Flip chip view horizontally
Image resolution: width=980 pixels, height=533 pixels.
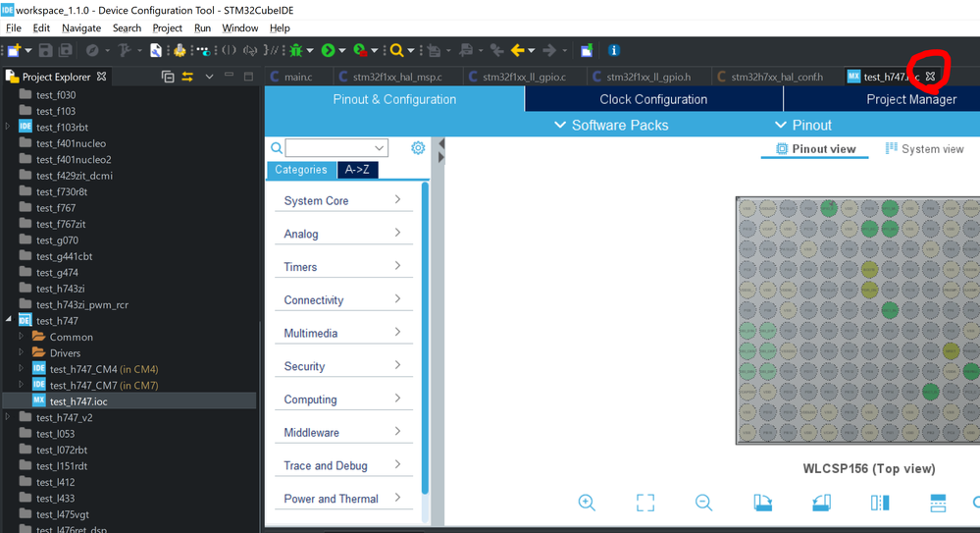click(880, 503)
